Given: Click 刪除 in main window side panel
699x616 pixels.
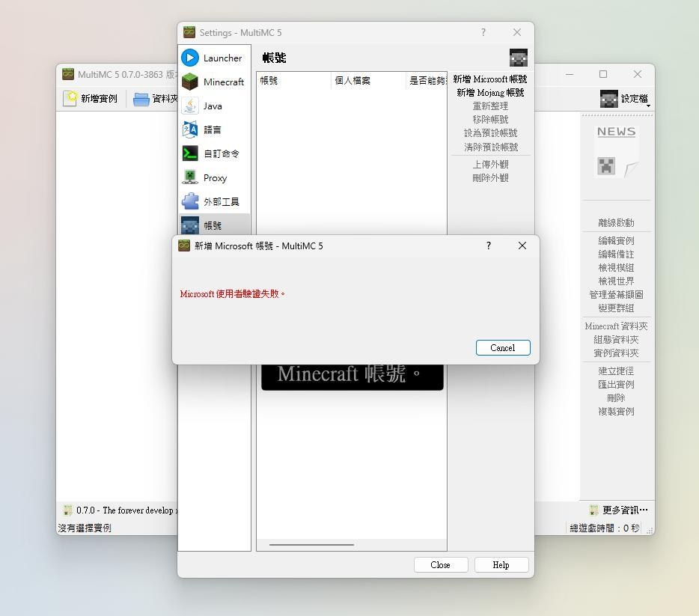Looking at the screenshot, I should click(x=616, y=397).
